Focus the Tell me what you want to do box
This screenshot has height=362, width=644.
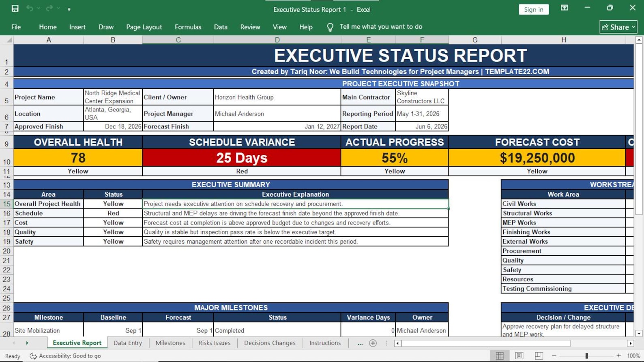[x=381, y=27]
